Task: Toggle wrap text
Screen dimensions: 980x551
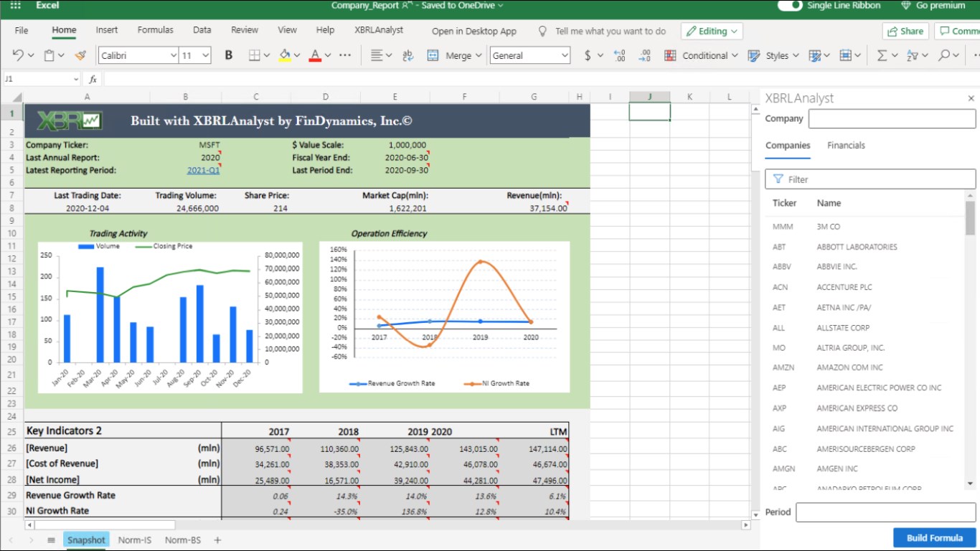Action: click(408, 55)
